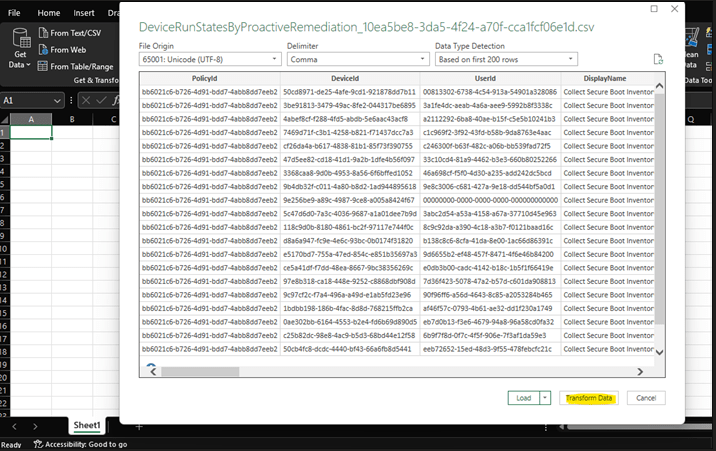
Task: Open the Get Data menu icon
Action: click(21, 48)
